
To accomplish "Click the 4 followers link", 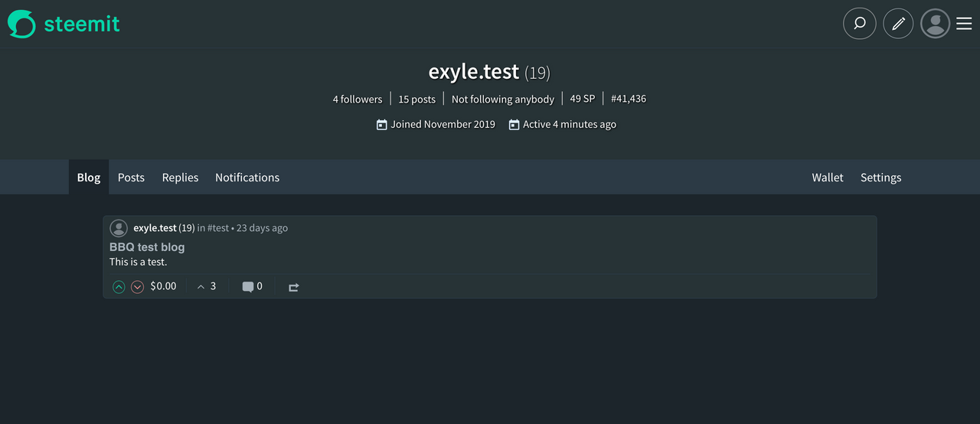I will pos(358,99).
